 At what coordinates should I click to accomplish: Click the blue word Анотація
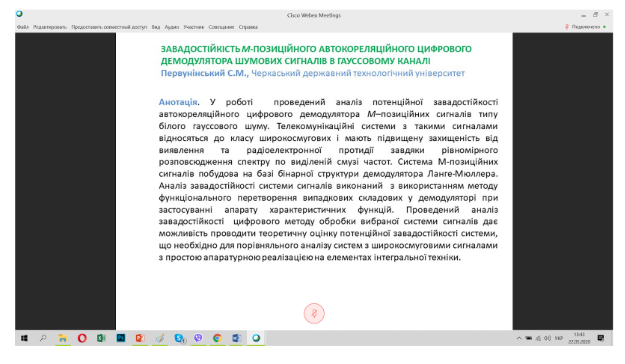pos(178,102)
